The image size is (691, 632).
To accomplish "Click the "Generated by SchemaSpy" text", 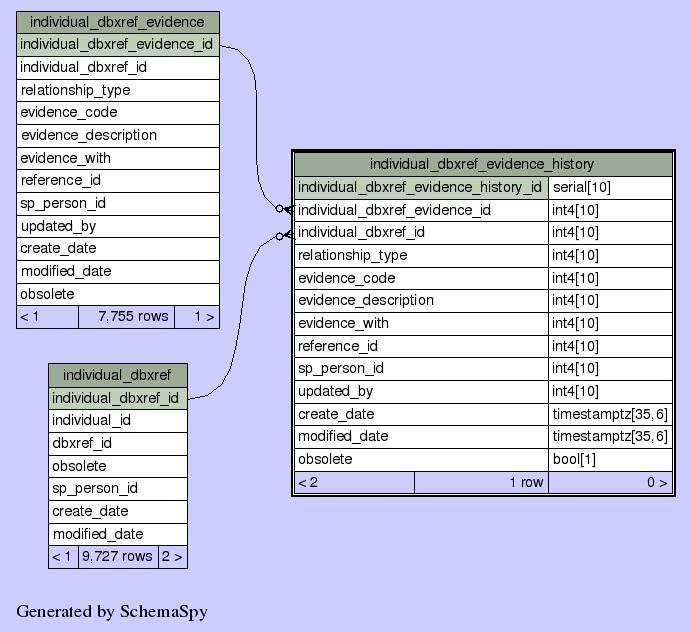I will pos(112,611).
